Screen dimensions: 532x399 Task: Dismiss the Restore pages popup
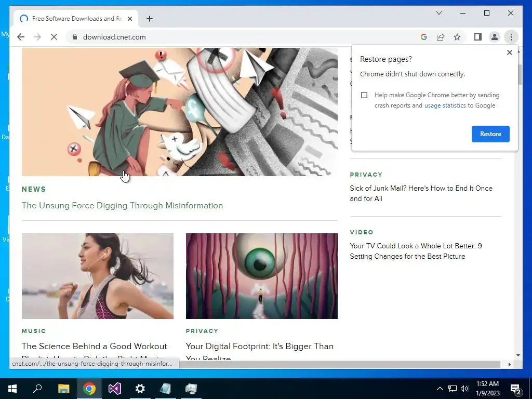[509, 52]
